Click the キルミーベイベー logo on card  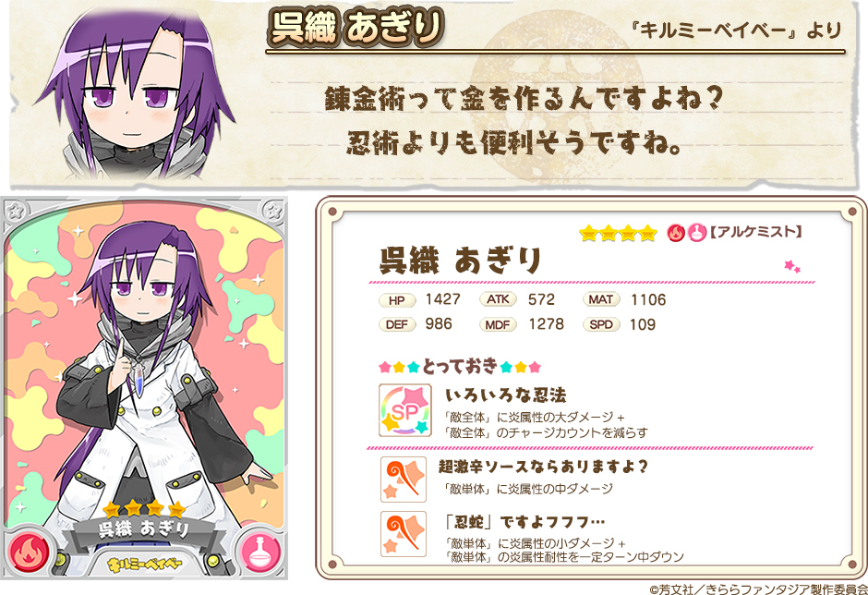tap(145, 565)
